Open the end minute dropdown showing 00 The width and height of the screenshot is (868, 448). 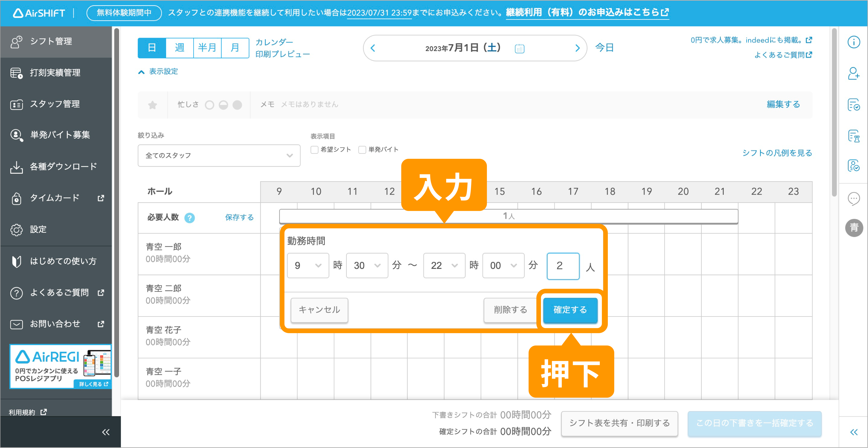tap(503, 266)
